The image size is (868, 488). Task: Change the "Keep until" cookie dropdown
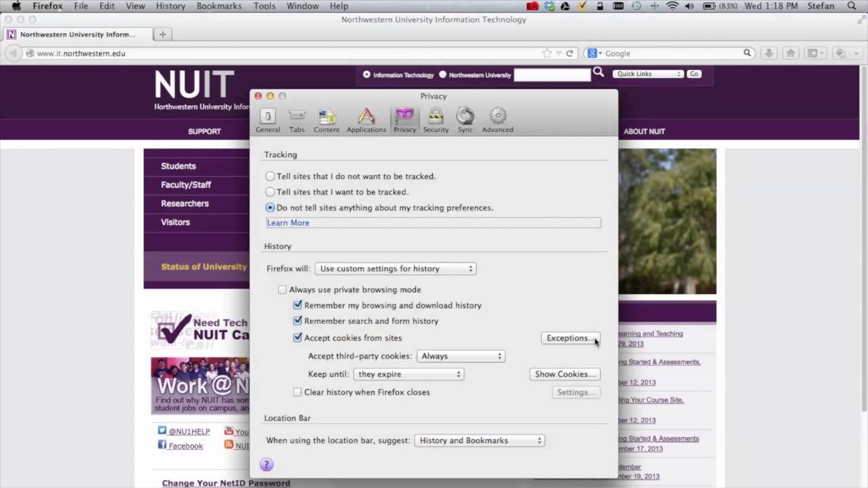(408, 373)
